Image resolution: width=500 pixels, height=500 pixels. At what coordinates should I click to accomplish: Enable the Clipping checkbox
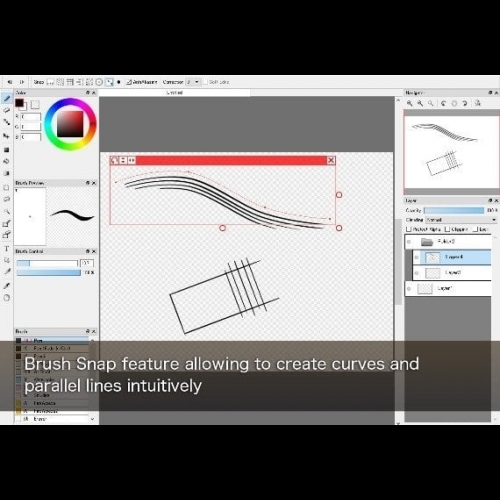click(x=448, y=229)
